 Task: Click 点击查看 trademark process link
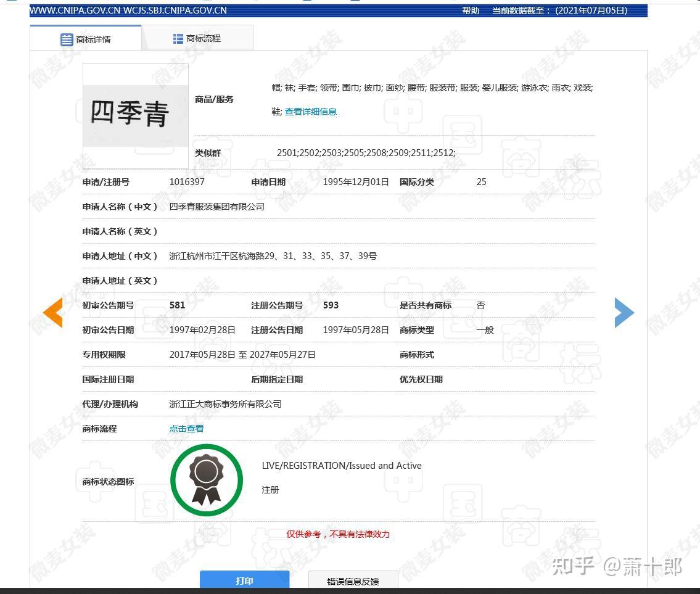click(x=187, y=429)
